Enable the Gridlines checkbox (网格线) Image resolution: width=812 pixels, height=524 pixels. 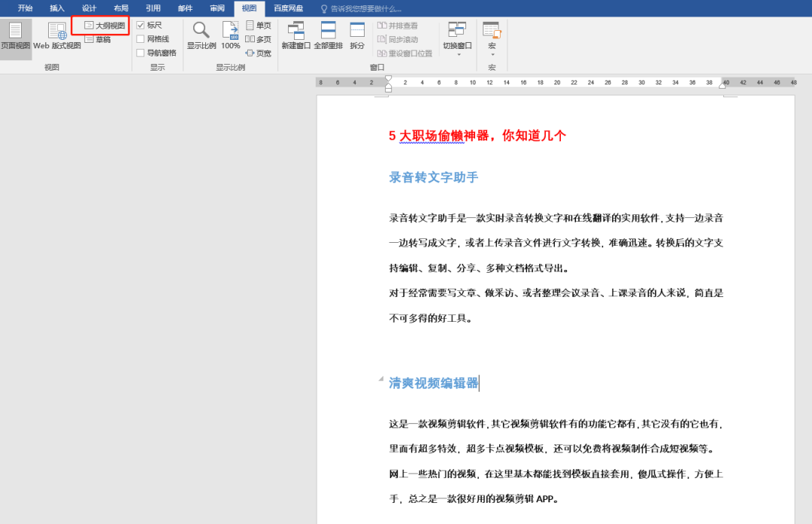[141, 39]
